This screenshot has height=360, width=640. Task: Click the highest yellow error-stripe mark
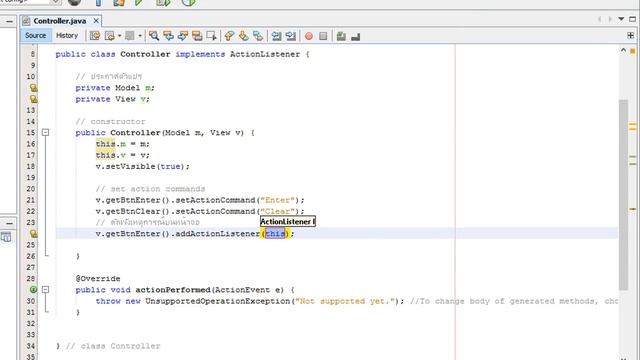633,125
